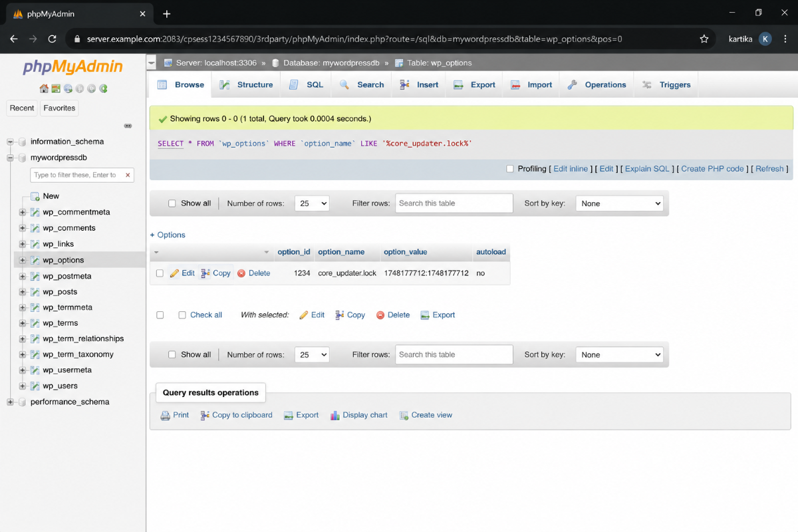The height and width of the screenshot is (532, 798).
Task: Click the With selected Delete icon
Action: (x=380, y=315)
